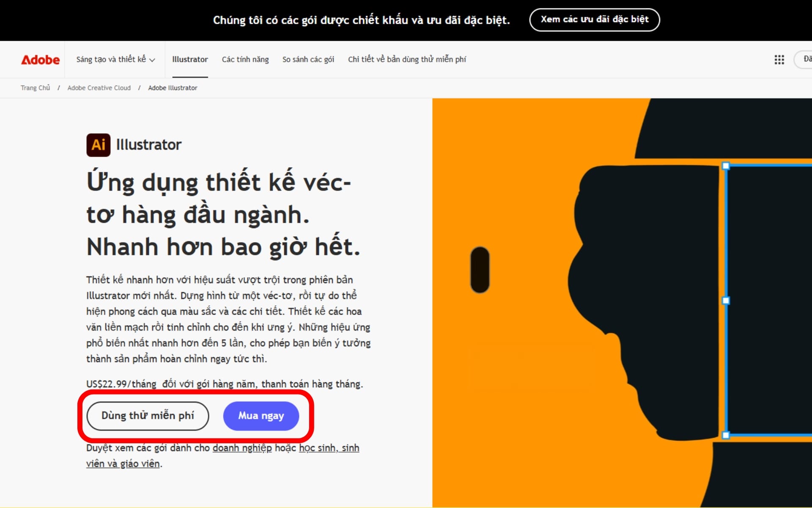Click the partially visible sign-in button
Screen dimensions: 812x508
pos(803,60)
